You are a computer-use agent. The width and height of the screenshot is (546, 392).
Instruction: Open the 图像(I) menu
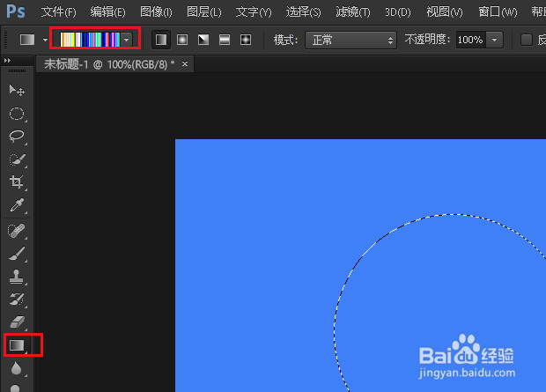pyautogui.click(x=156, y=12)
